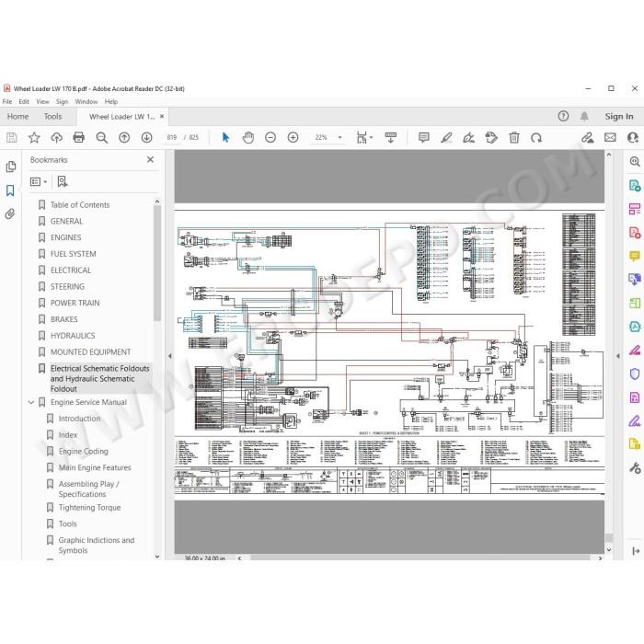Screen dimensions: 644x644
Task: Click the page number input field
Action: [x=172, y=138]
